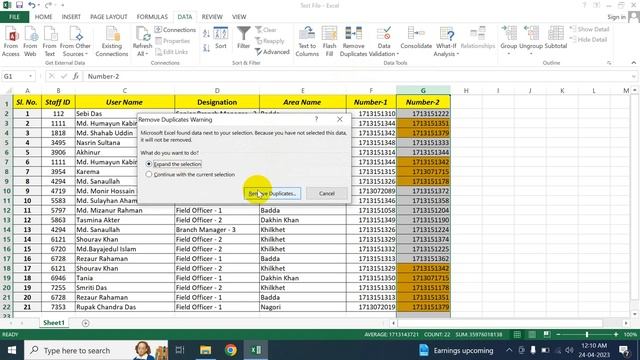Image resolution: width=640 pixels, height=360 pixels.
Task: Select column G header
Action: 423,90
